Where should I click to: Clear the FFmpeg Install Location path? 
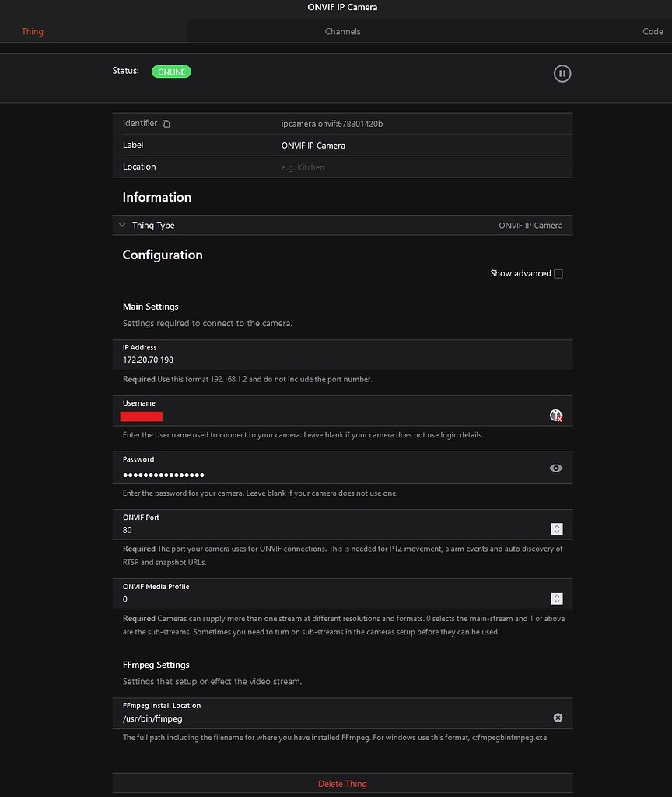pos(558,718)
